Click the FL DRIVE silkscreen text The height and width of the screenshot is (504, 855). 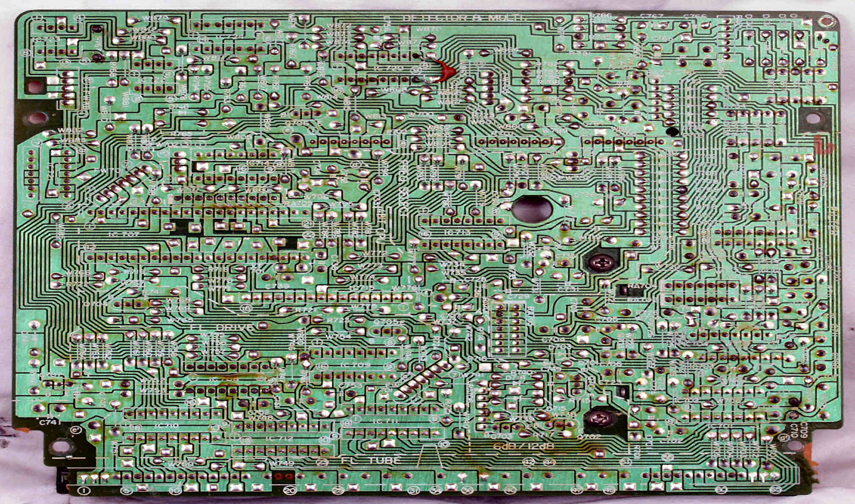click(x=222, y=328)
